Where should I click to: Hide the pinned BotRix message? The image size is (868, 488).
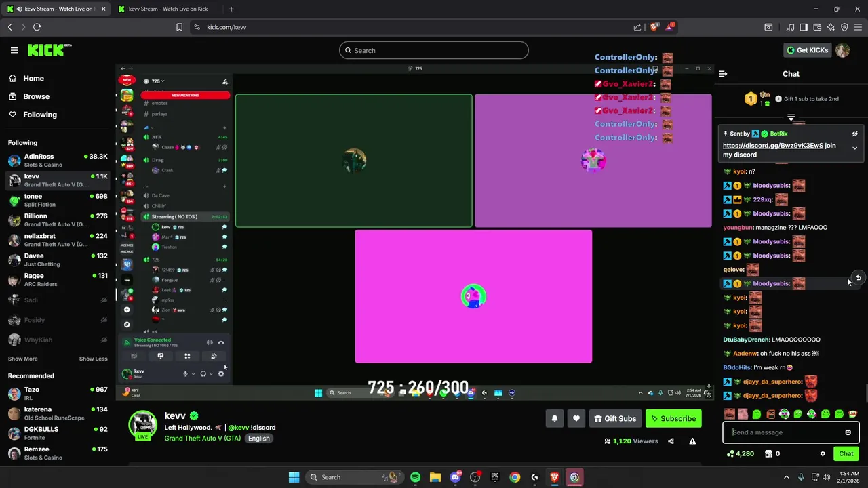coord(854,134)
